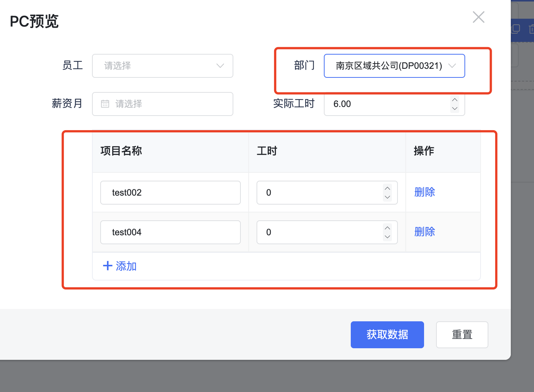This screenshot has width=534, height=392.
Task: Close the PC预览 dialog
Action: click(x=478, y=17)
